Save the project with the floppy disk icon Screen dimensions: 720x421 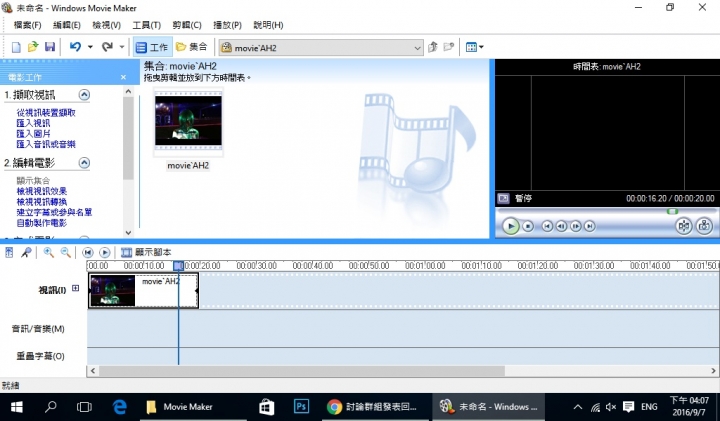(50, 47)
